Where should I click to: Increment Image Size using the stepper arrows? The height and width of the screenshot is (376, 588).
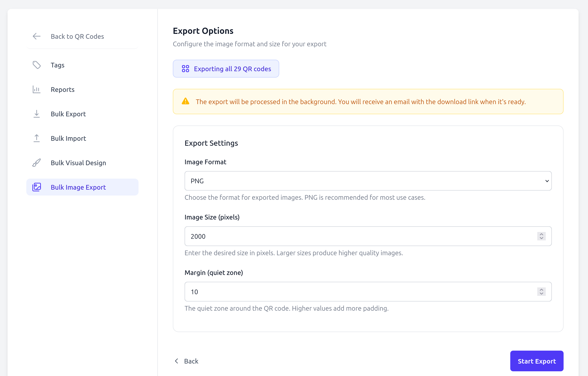tap(541, 235)
